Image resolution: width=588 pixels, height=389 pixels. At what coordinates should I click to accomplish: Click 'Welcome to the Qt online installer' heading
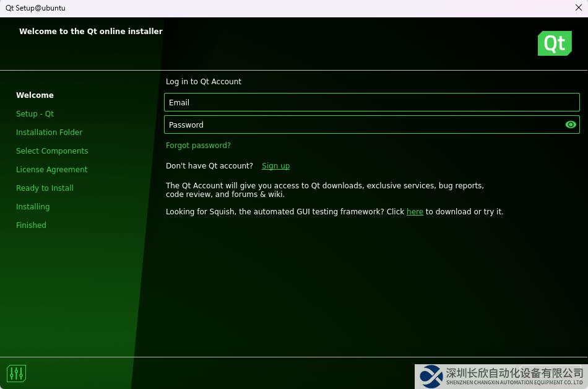coord(91,32)
